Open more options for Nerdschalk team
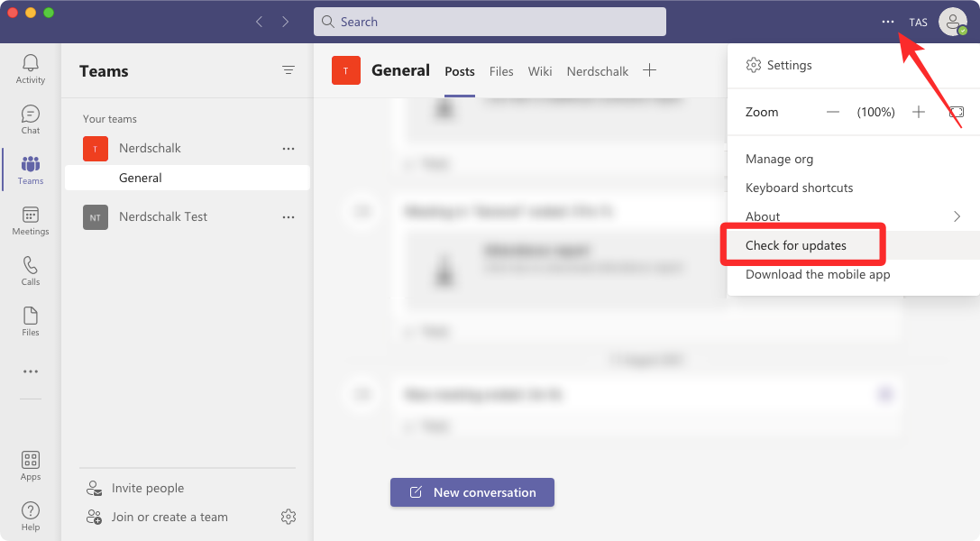This screenshot has width=980, height=541. (x=288, y=148)
